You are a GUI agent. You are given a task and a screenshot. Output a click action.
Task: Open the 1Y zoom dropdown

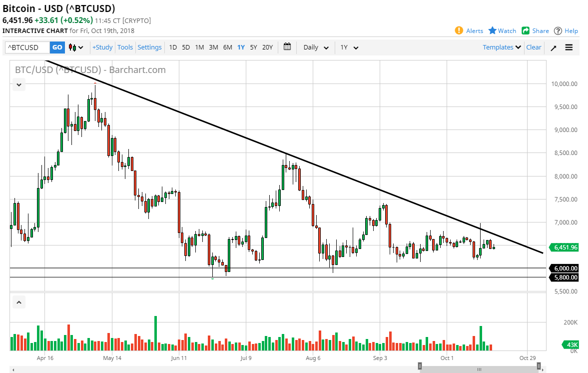click(348, 47)
